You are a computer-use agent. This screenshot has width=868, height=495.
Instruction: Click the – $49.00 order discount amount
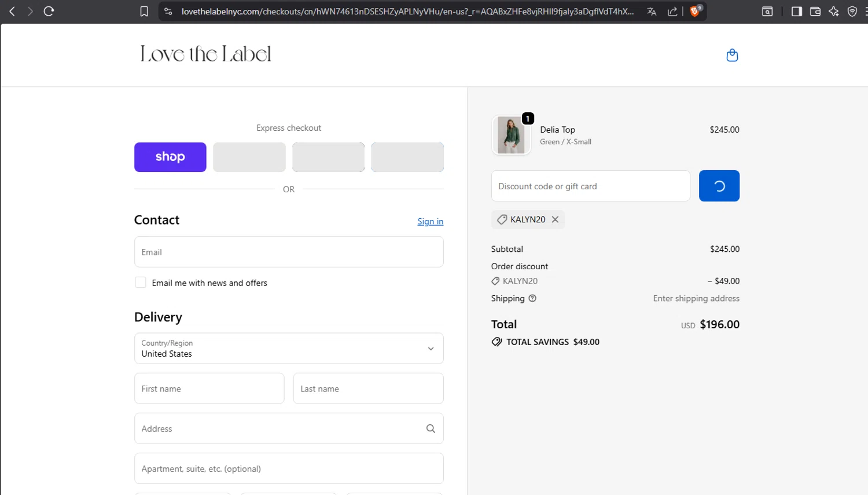point(723,281)
